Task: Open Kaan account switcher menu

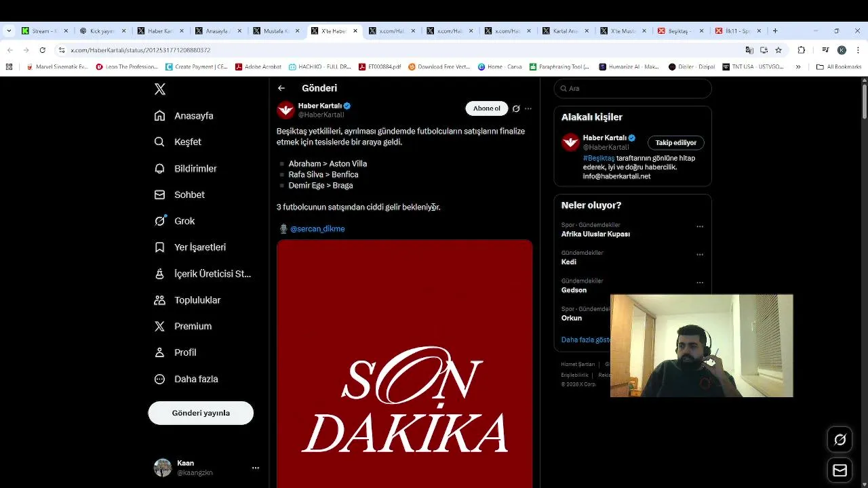Action: point(255,468)
